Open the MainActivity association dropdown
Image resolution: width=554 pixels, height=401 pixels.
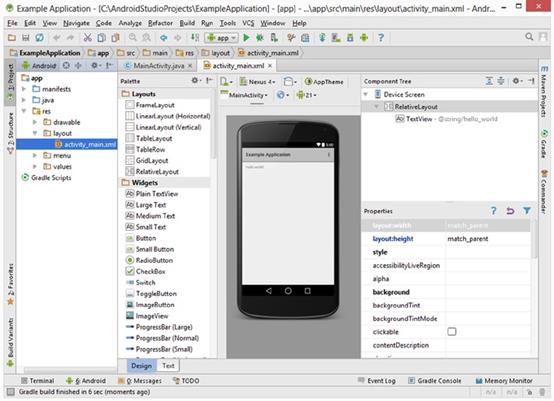click(x=244, y=95)
